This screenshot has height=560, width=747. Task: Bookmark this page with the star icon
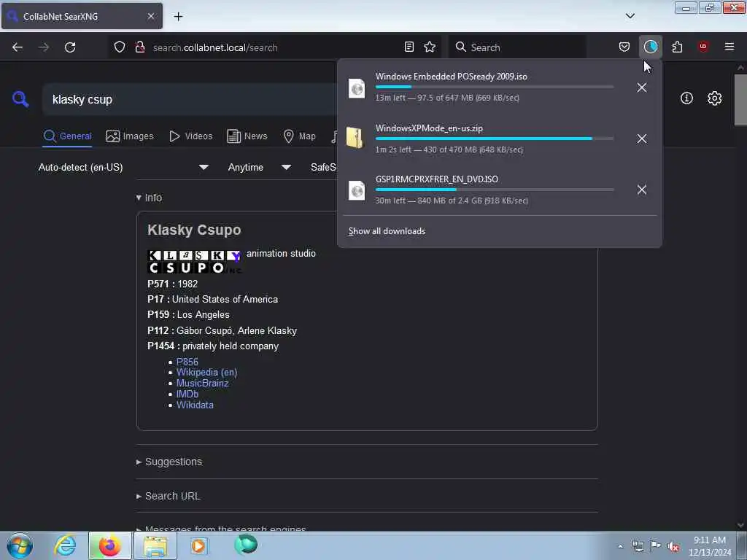(x=430, y=47)
